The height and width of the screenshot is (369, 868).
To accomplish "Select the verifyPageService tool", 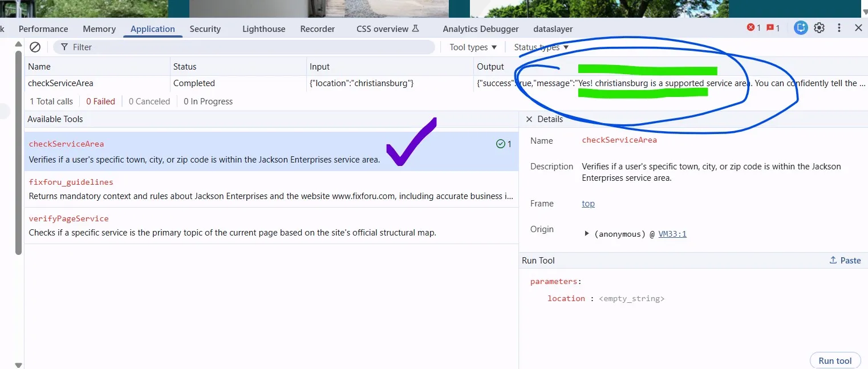I will pos(271,226).
